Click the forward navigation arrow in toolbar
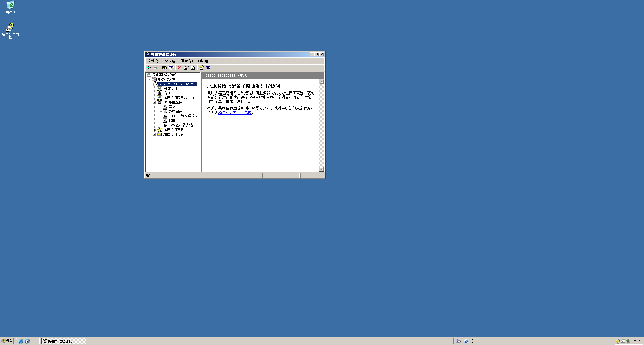Viewport: 644px width, 345px height. pos(155,68)
